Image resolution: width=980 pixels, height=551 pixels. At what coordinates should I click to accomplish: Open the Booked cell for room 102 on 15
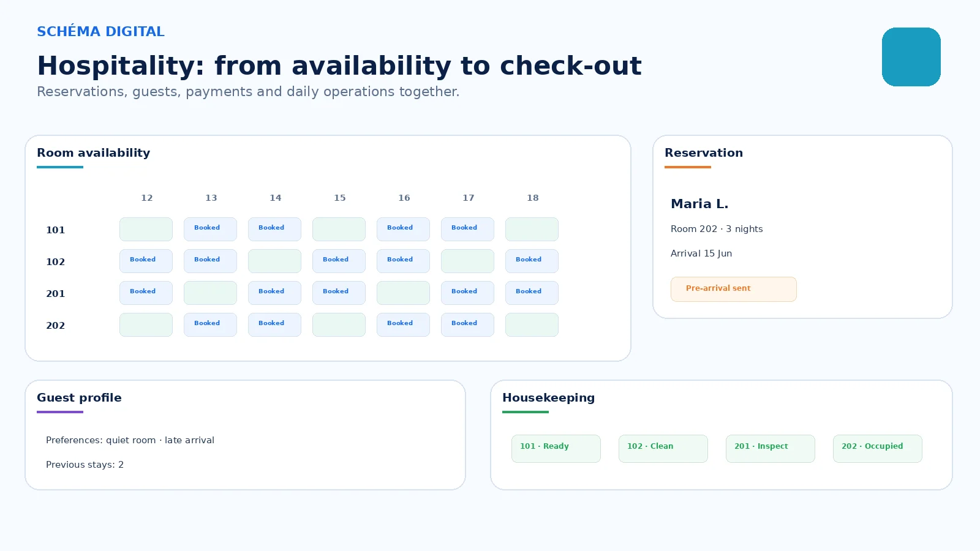(x=339, y=261)
